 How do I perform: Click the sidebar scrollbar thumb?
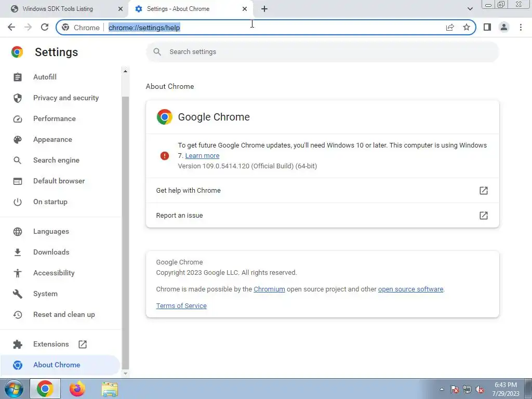[x=125, y=233]
